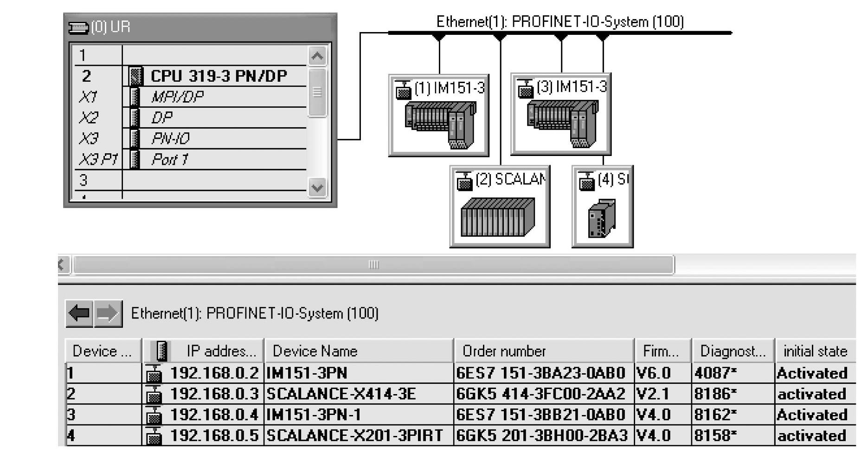The width and height of the screenshot is (868, 454).
Task: Select the Port 1 row in the rack
Action: [x=191, y=159]
